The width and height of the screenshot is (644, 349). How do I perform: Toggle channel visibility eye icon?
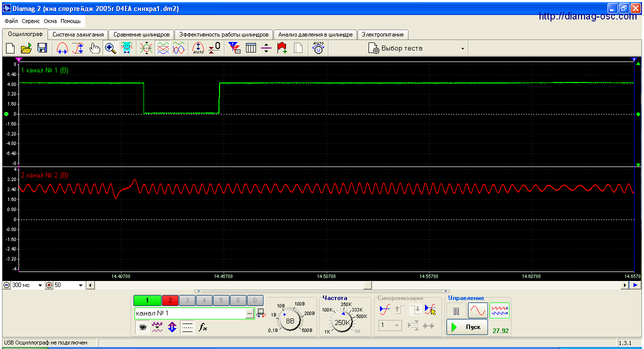point(142,327)
